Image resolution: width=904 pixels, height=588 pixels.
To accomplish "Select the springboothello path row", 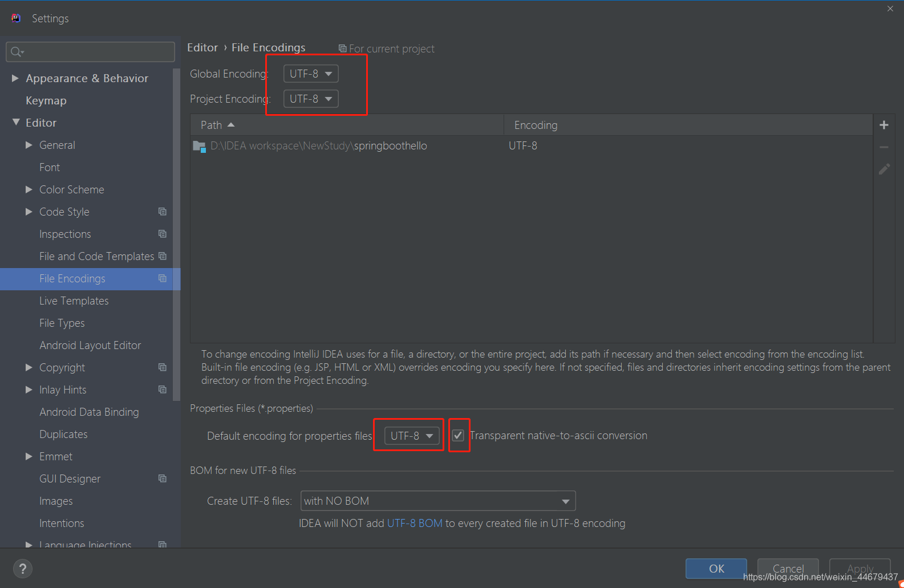I will pos(532,146).
